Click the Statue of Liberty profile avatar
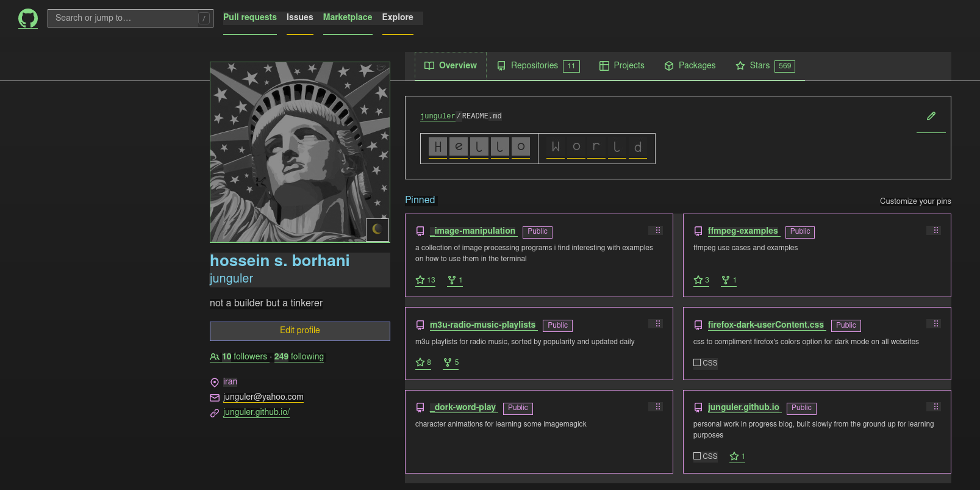 click(x=300, y=152)
